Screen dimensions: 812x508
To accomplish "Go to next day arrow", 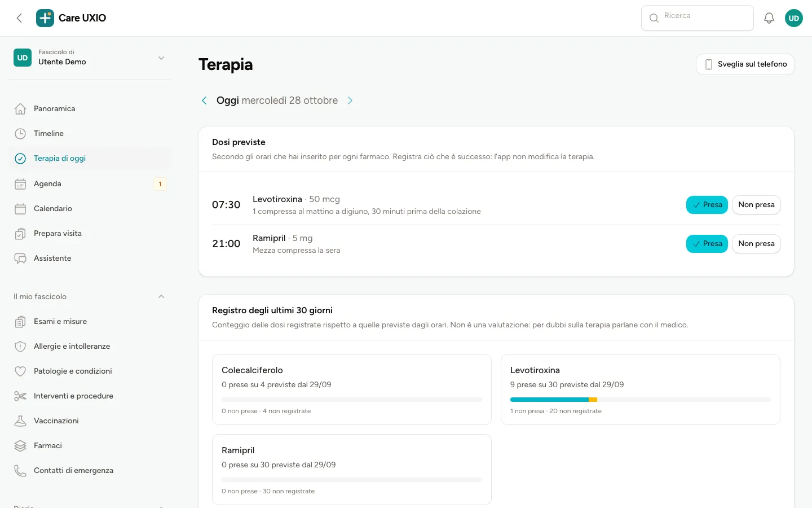I will point(350,100).
